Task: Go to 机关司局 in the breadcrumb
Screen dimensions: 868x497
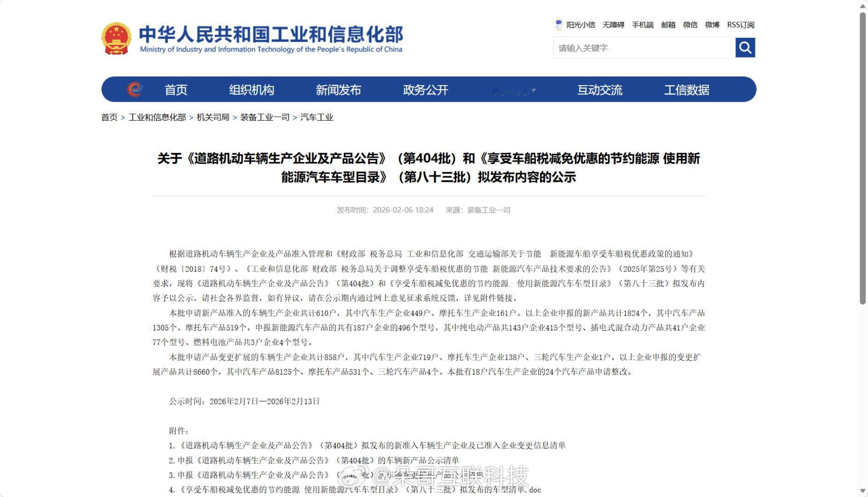Action: point(213,117)
